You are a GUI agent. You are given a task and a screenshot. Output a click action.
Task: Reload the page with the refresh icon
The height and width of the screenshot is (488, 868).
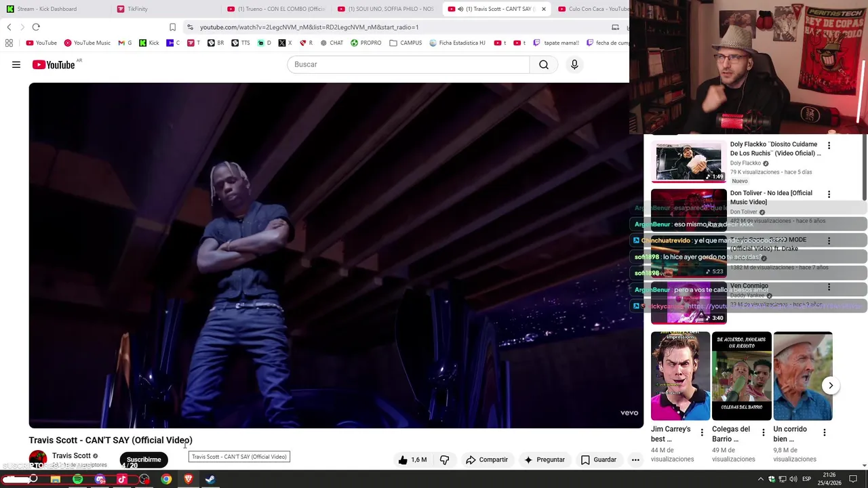coord(36,27)
